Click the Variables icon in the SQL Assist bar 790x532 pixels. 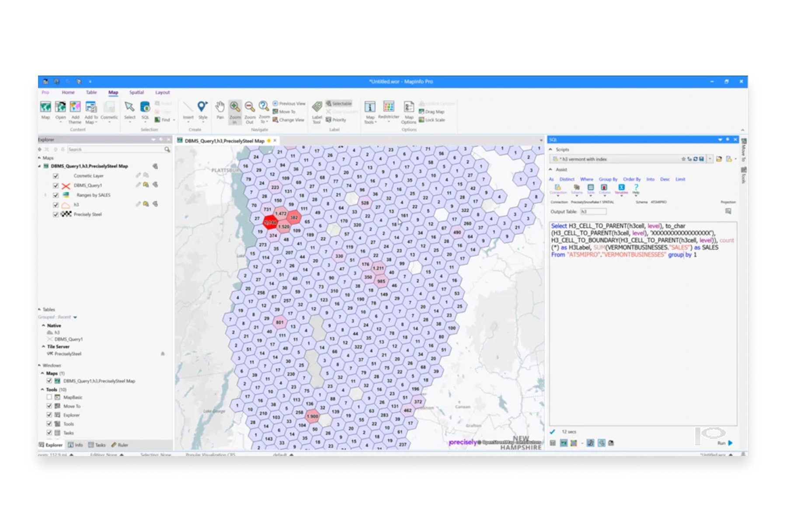[x=621, y=188]
